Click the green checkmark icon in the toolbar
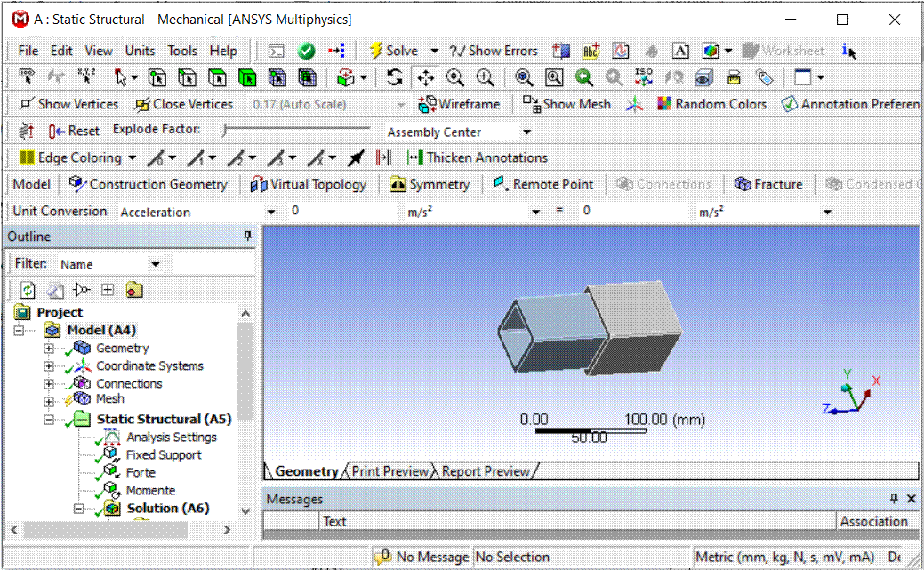 pos(306,52)
